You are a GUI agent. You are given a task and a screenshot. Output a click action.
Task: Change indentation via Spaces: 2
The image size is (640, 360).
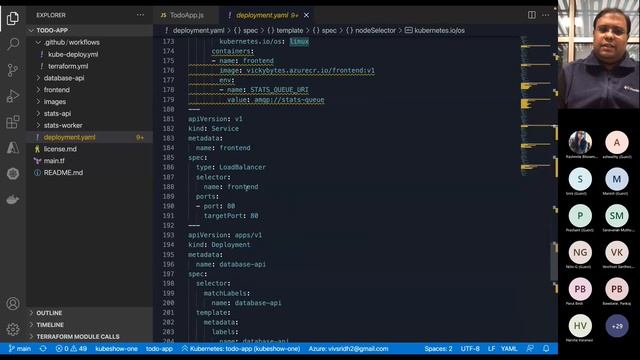pyautogui.click(x=438, y=349)
